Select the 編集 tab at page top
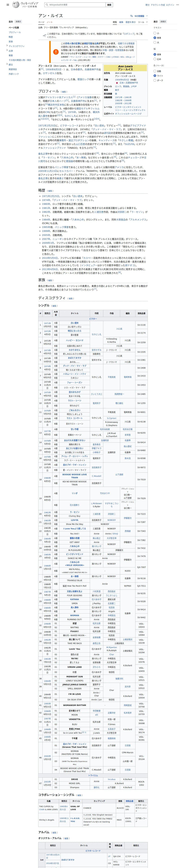This screenshot has height=868, width=186. [x=121, y=22]
